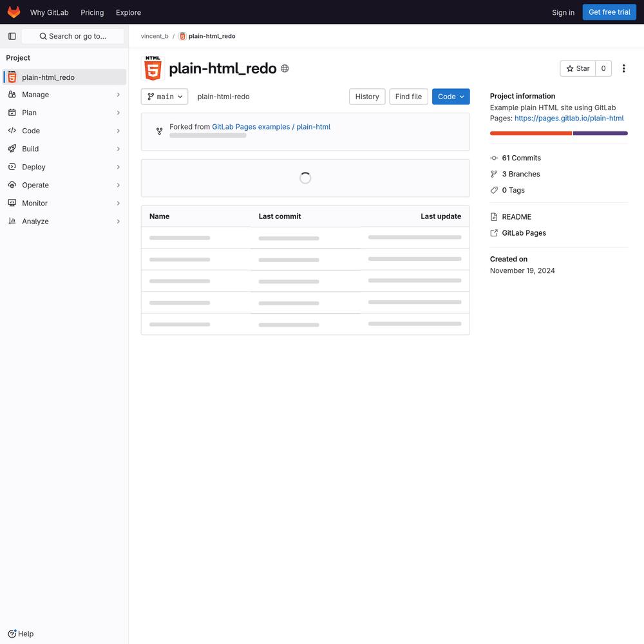Viewport: 644px width, 644px height.
Task: Click the vincent_b breadcrumb link
Action: (x=155, y=36)
